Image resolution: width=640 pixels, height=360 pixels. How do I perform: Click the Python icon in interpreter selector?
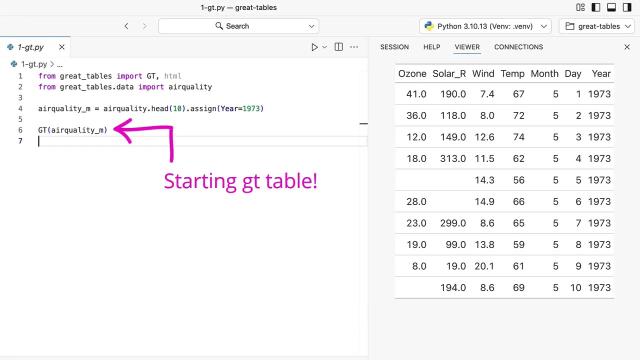coord(429,26)
